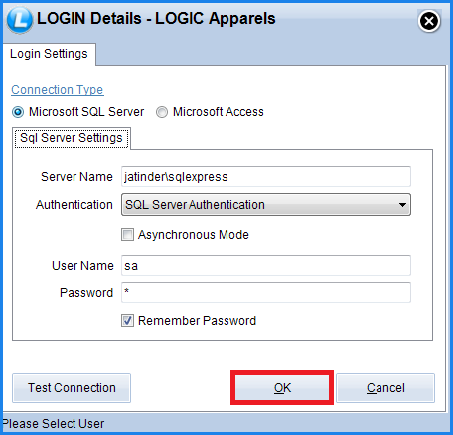Select the Sql Server Settings tab
This screenshot has height=435, width=453.
71,138
